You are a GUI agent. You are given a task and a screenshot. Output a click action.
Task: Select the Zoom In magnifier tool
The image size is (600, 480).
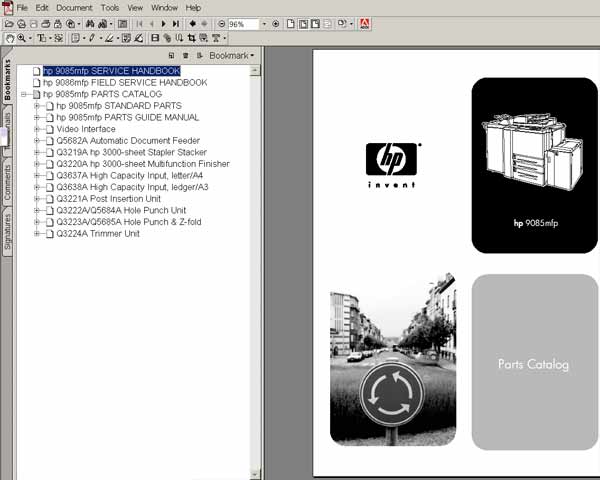(x=21, y=38)
